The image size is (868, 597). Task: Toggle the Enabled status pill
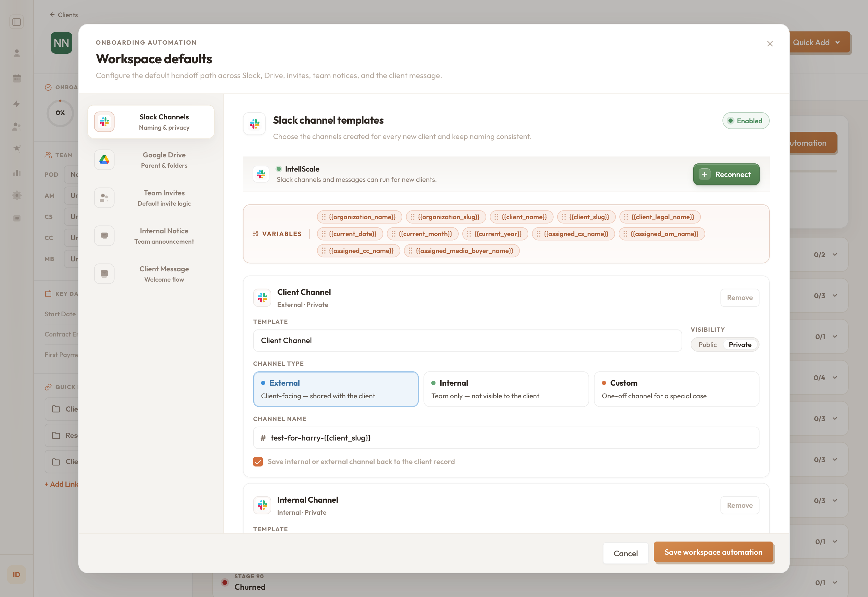coord(745,121)
